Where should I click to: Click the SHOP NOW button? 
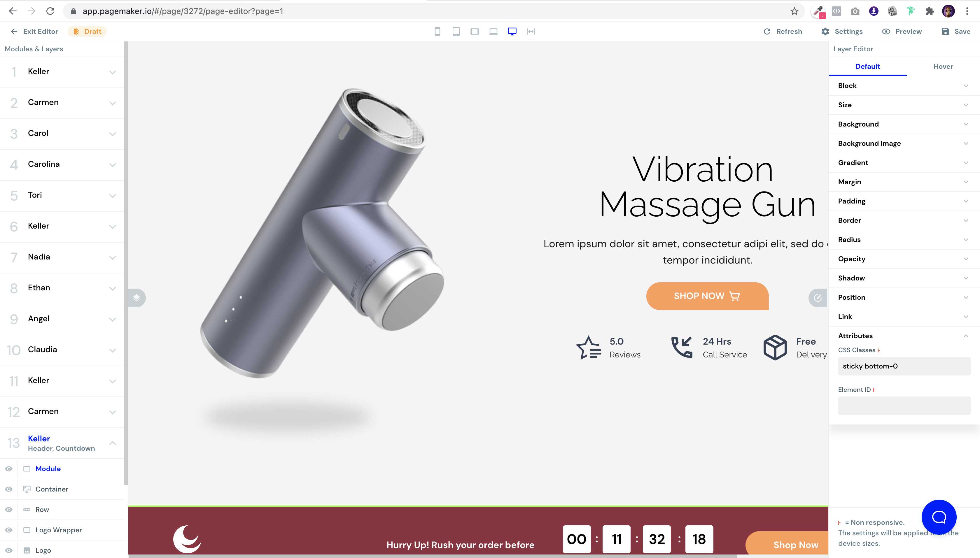pos(707,296)
